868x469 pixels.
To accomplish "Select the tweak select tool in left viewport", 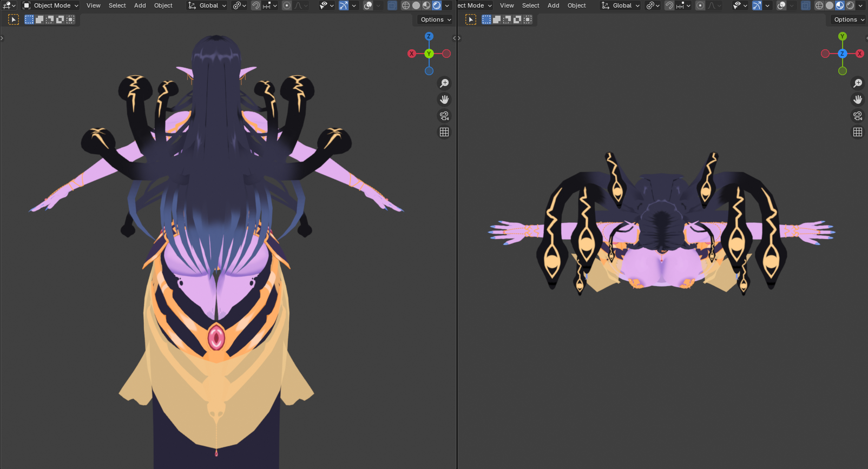I will click(14, 19).
